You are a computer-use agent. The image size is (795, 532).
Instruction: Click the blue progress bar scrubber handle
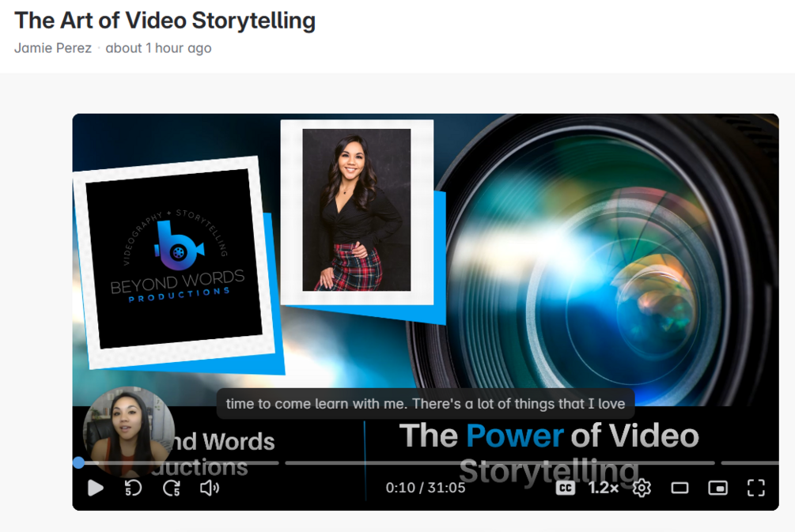(x=78, y=462)
